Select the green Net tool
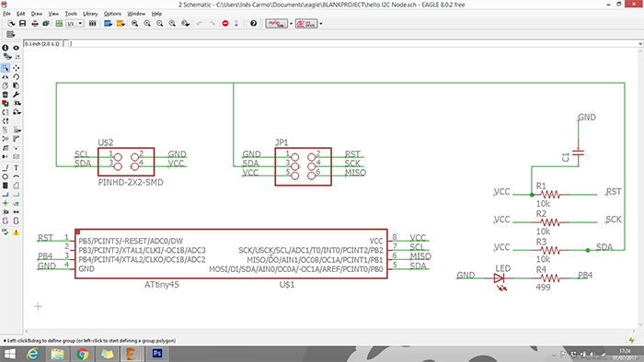The width and height of the screenshot is (644, 362). point(16,195)
